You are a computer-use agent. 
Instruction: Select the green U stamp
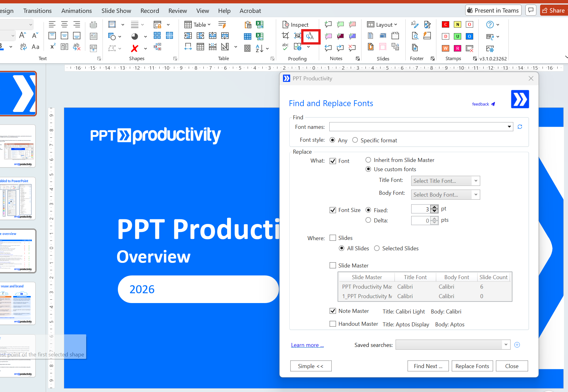pyautogui.click(x=458, y=37)
